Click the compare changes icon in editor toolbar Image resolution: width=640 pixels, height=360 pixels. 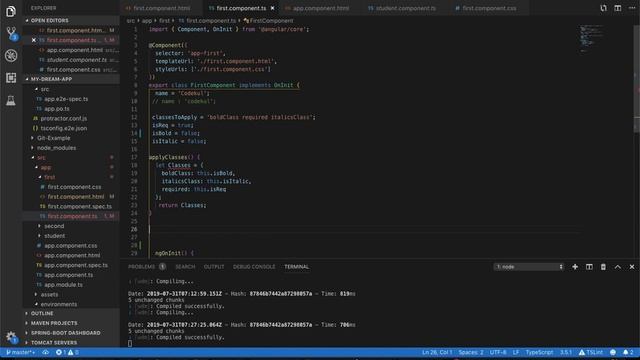click(603, 8)
